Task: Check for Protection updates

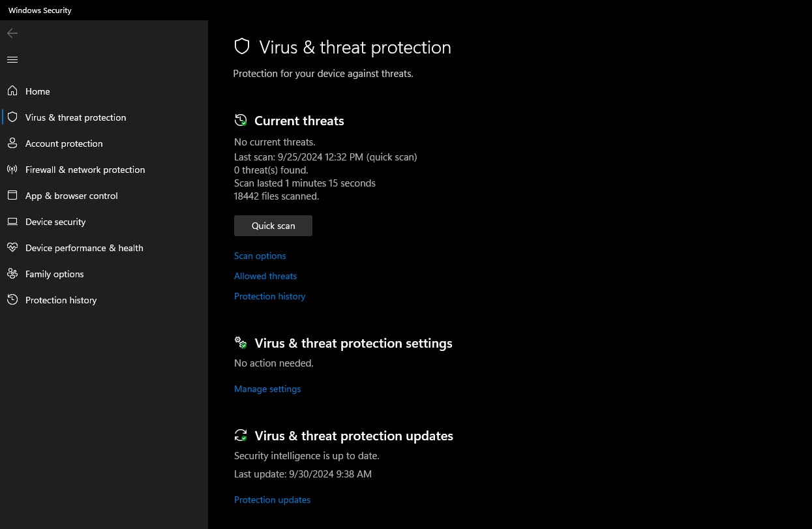Action: click(272, 500)
